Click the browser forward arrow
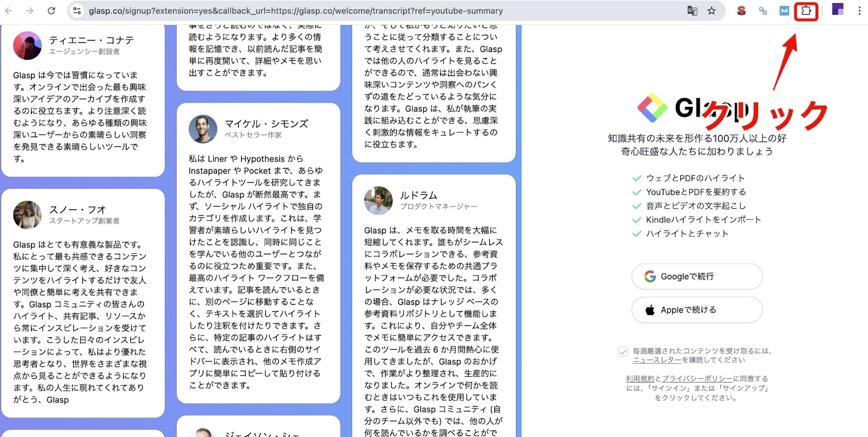Screen dimensions: 868x437 [30, 11]
